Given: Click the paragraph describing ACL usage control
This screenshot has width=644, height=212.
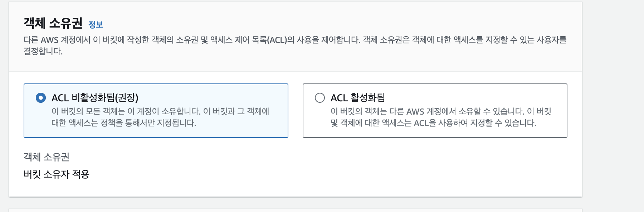Looking at the screenshot, I should (x=295, y=40).
